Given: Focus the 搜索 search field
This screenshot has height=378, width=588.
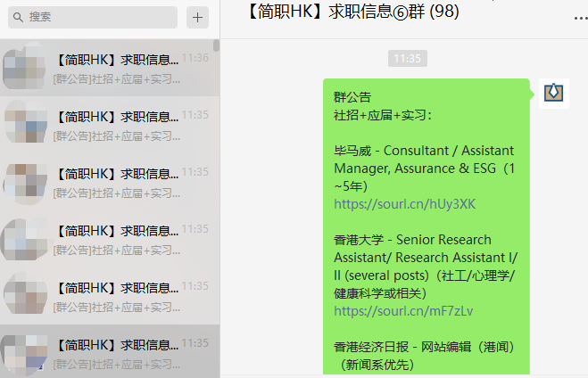Looking at the screenshot, I should 93,17.
